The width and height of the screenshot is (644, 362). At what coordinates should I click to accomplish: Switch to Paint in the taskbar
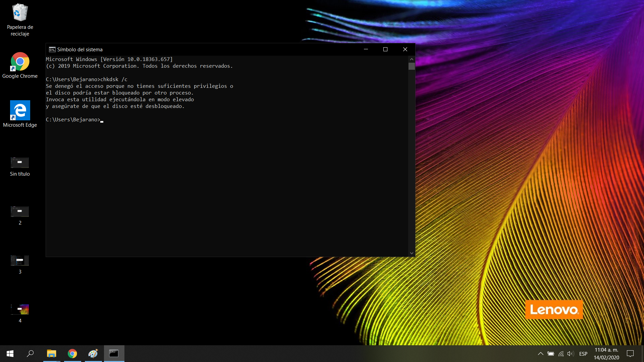(93, 354)
